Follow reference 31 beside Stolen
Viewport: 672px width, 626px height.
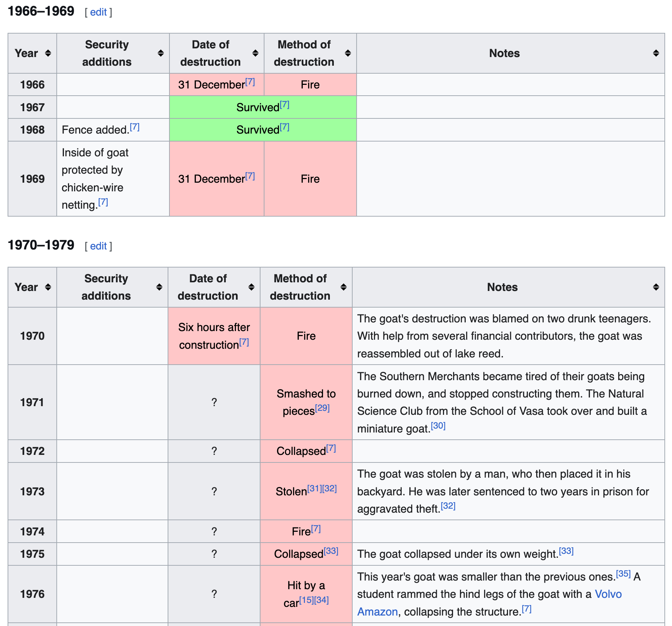tap(314, 489)
